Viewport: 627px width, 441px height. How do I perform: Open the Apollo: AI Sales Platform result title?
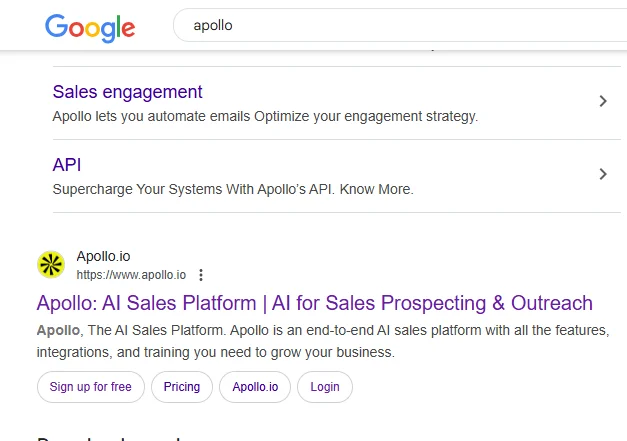point(314,303)
